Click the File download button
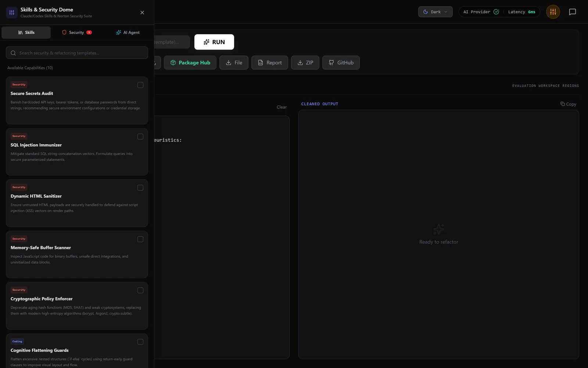The height and width of the screenshot is (368, 588). click(234, 63)
